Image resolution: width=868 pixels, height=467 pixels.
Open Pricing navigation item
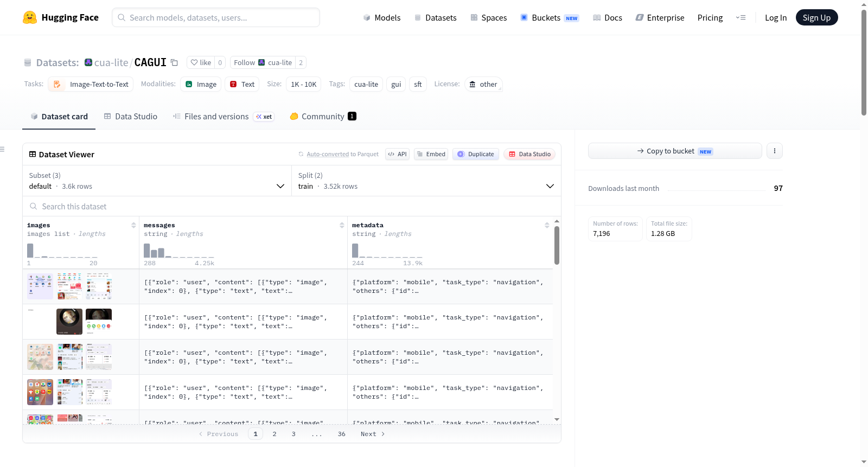710,17
